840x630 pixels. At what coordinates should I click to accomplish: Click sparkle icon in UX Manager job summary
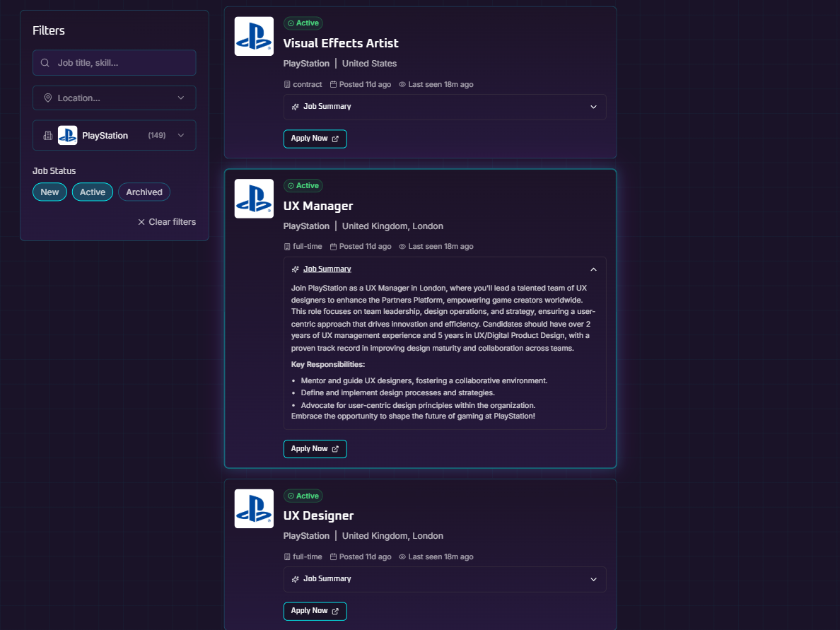point(295,269)
